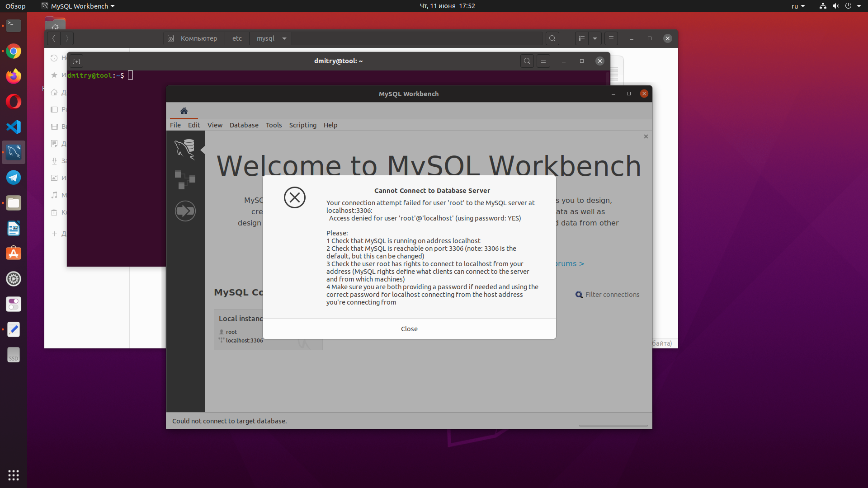The width and height of the screenshot is (868, 488).
Task: Launch LibreOffice Writer from the dock
Action: click(x=14, y=228)
